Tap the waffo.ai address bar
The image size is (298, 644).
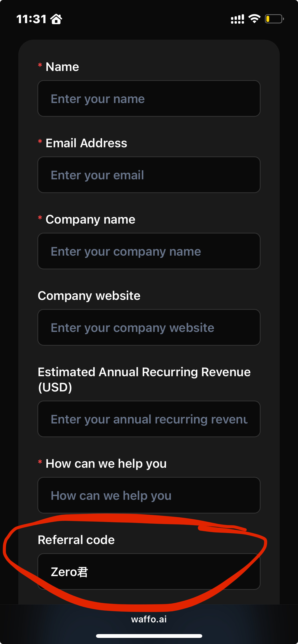(x=149, y=619)
